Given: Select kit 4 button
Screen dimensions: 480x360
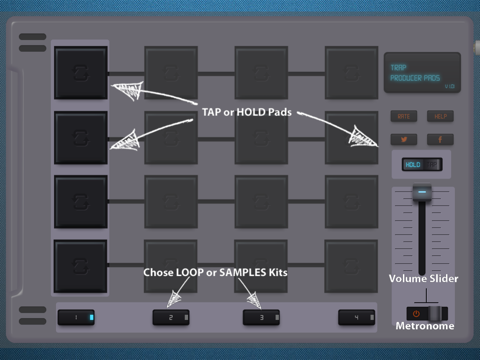Looking at the screenshot, I should (357, 317).
